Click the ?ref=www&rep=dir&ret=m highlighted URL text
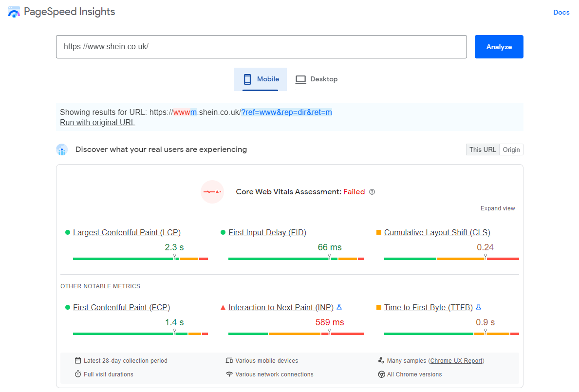The image size is (579, 392). coord(286,112)
